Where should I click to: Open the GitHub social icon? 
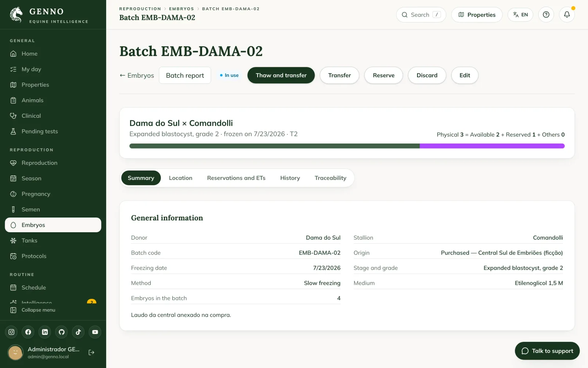point(62,332)
